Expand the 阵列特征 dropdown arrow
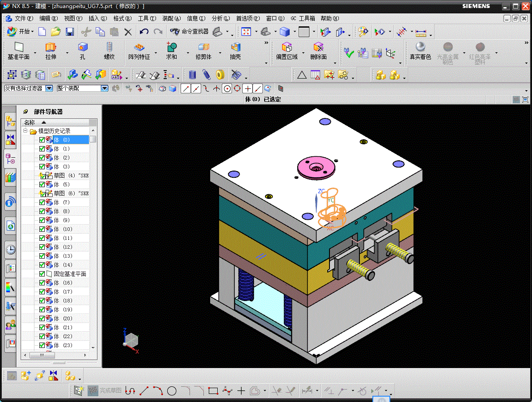Image resolution: width=532 pixels, height=402 pixels. [x=156, y=53]
